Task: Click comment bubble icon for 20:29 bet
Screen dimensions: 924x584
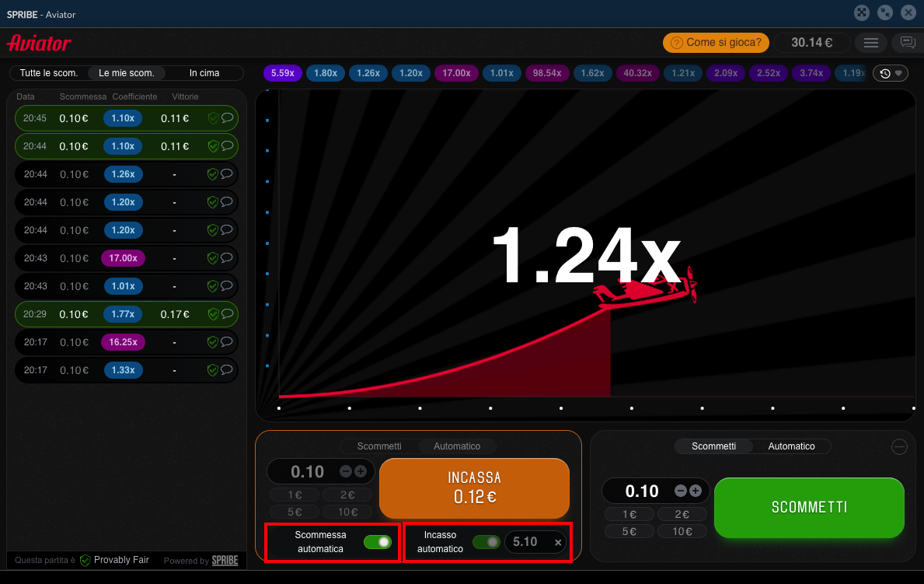Action: (227, 314)
